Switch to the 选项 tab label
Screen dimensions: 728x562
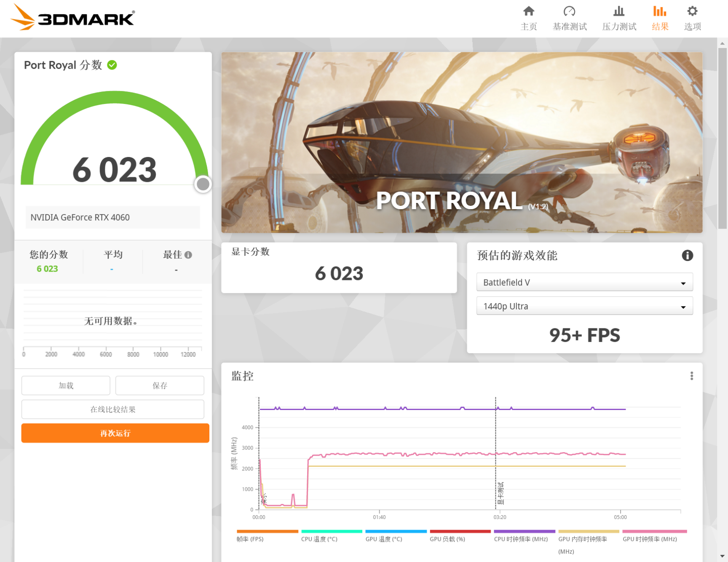click(692, 27)
